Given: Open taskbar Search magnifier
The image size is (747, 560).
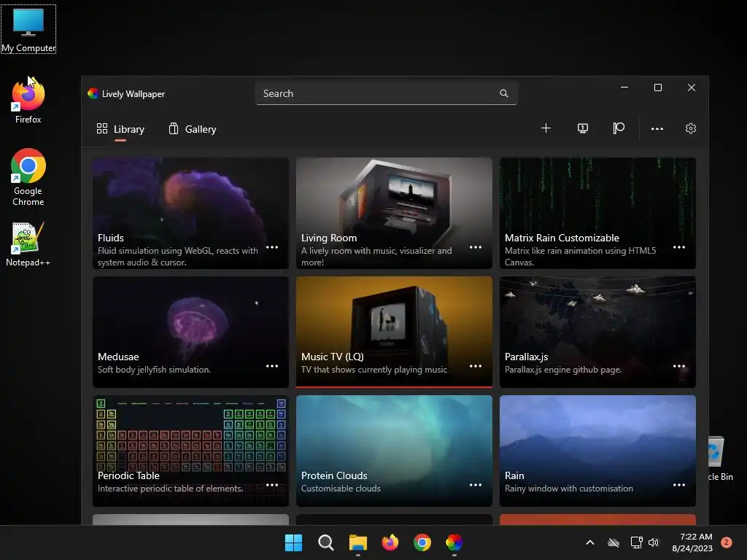Looking at the screenshot, I should tap(326, 542).
